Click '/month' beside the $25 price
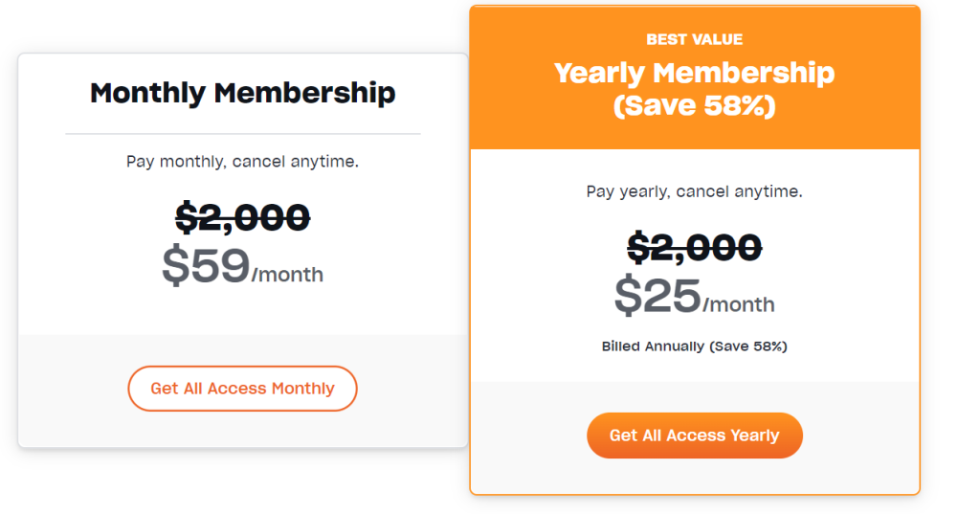The image size is (980, 514). click(739, 304)
